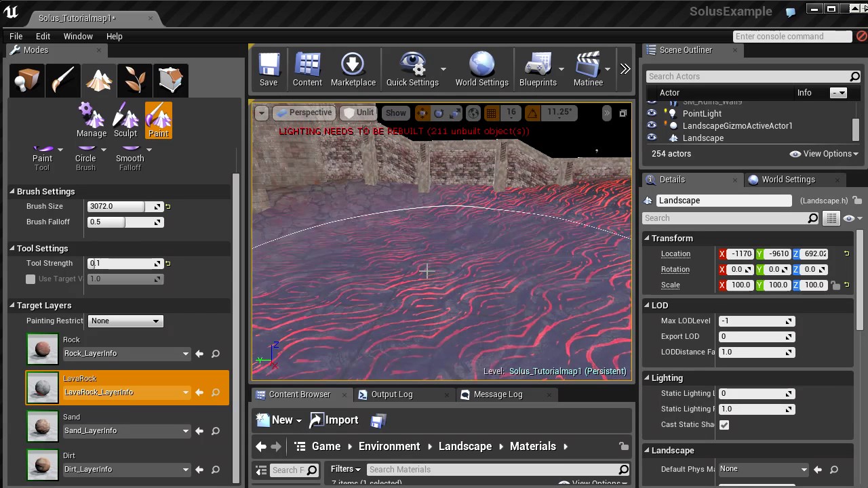Open Quick Settings in the toolbar
Viewport: 868px width, 488px height.
412,70
